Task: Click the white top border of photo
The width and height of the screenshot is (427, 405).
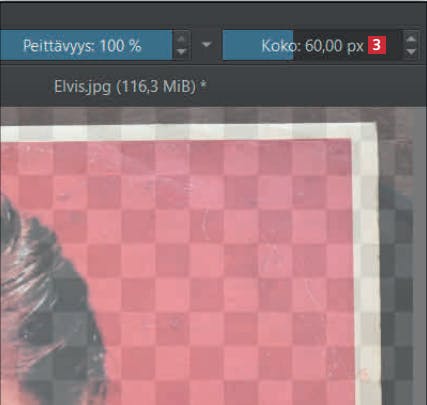Action: click(x=187, y=133)
